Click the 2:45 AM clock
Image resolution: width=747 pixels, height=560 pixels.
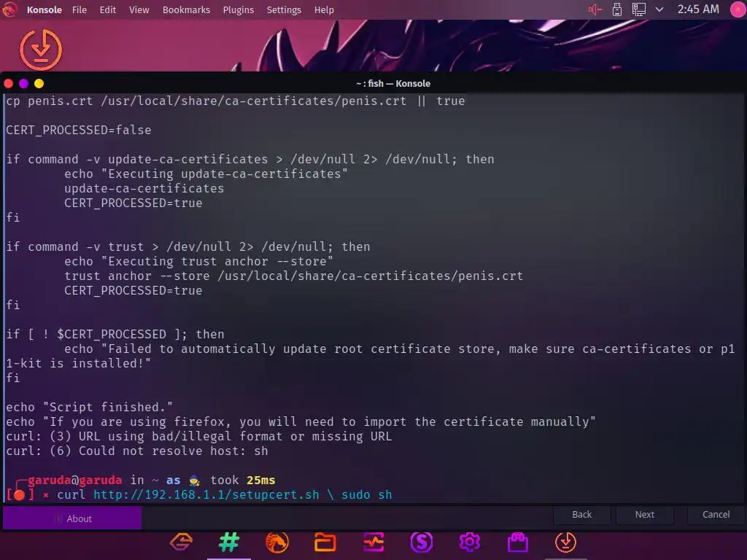pyautogui.click(x=698, y=9)
